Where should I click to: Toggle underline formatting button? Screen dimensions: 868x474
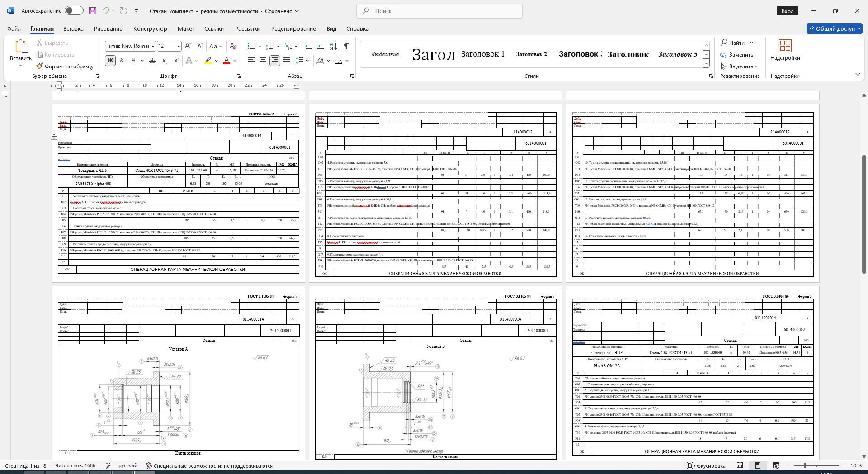point(133,61)
